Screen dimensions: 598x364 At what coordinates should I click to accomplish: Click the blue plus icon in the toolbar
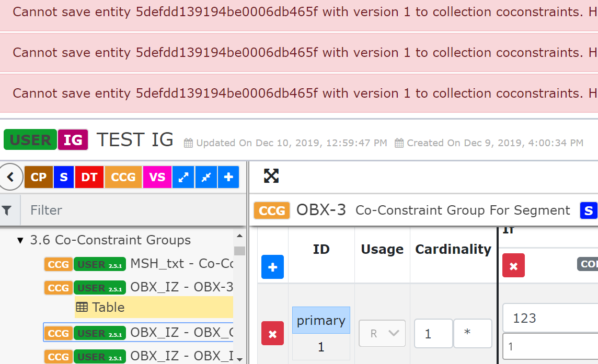coord(228,177)
